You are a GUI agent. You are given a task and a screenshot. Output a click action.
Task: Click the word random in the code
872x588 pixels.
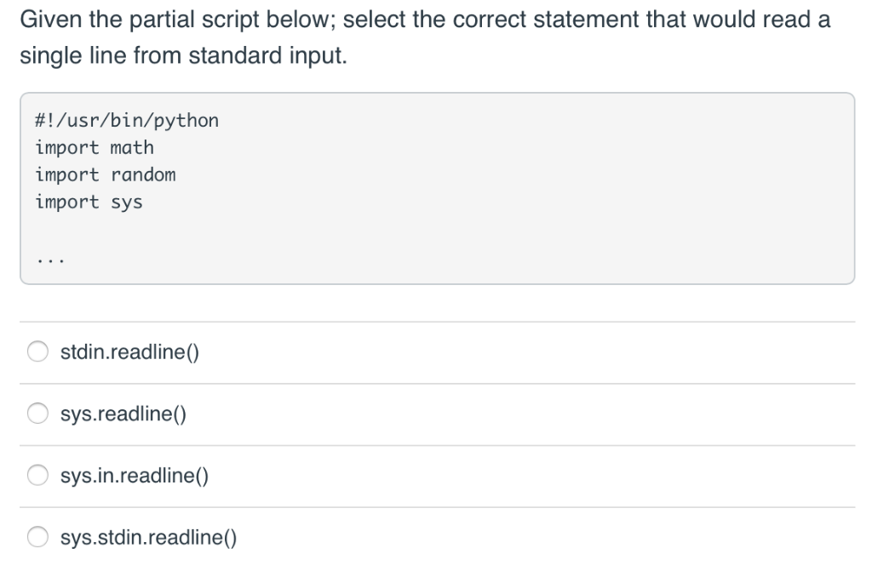click(143, 175)
